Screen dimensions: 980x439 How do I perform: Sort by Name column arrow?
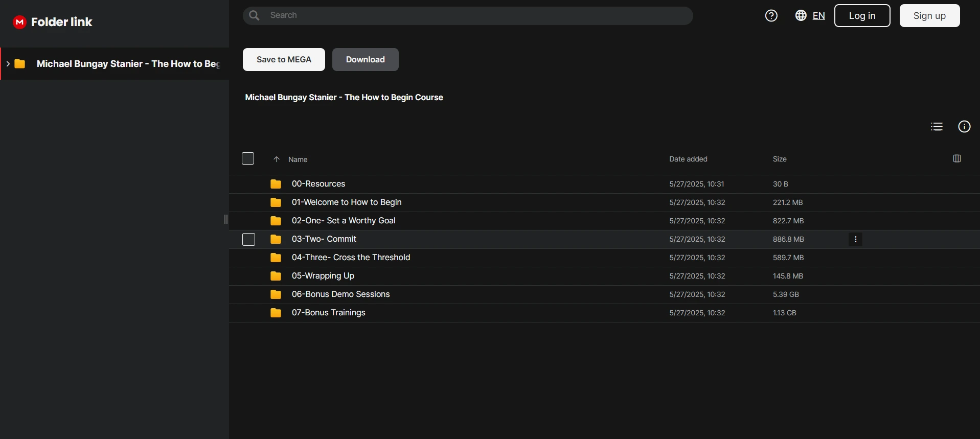(x=277, y=159)
